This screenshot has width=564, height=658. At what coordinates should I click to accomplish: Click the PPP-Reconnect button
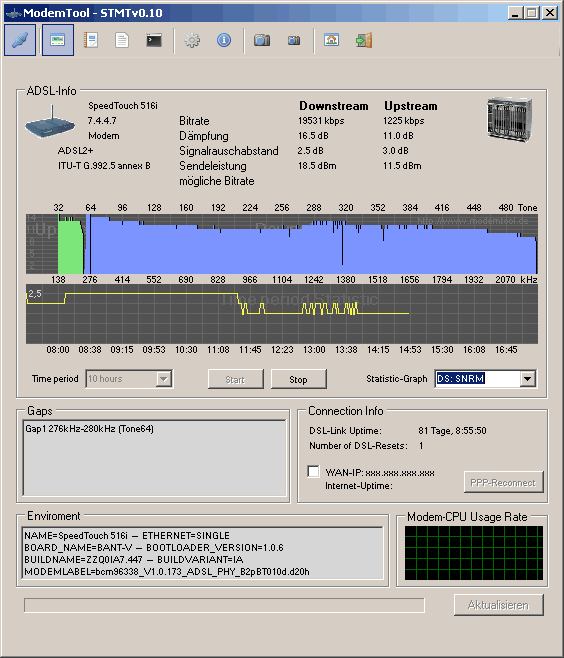503,482
